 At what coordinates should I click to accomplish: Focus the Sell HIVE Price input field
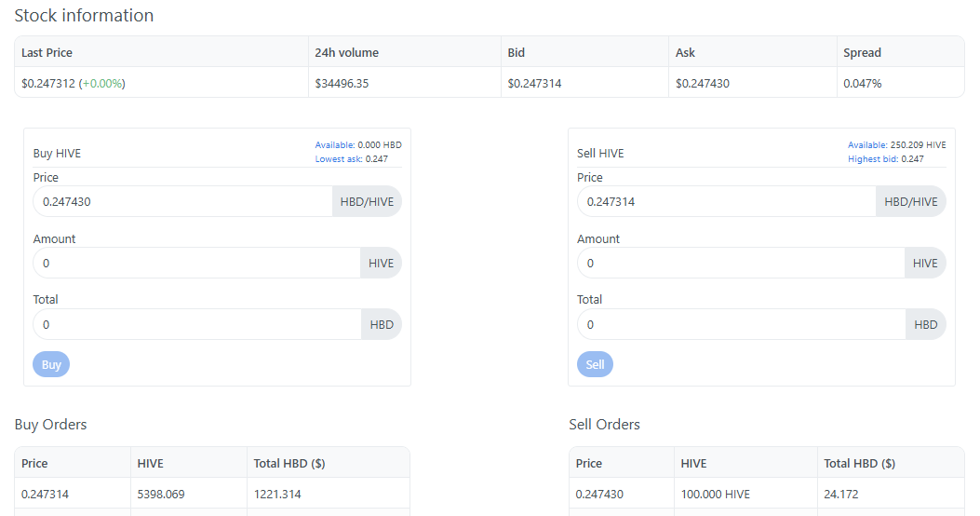(x=726, y=201)
